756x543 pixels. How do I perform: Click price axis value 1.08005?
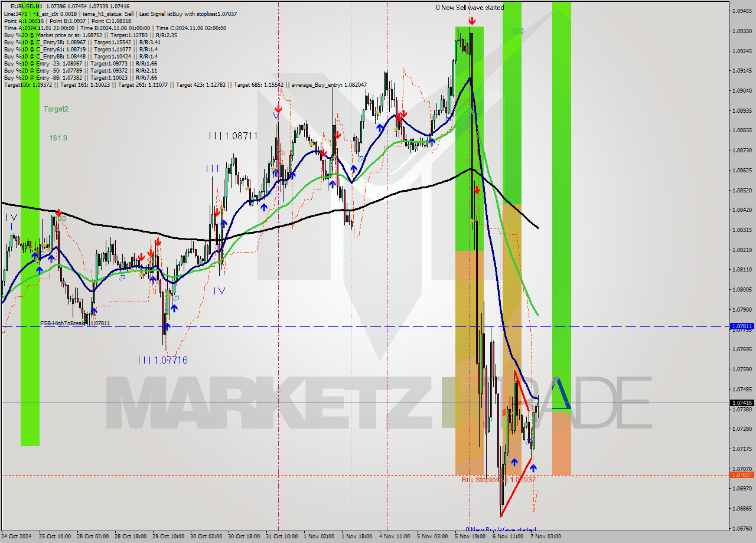tap(742, 289)
